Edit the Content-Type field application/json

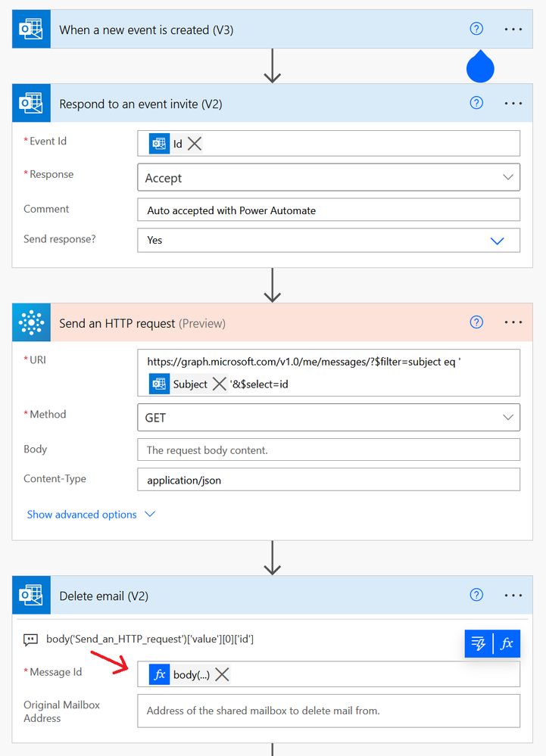click(x=329, y=480)
